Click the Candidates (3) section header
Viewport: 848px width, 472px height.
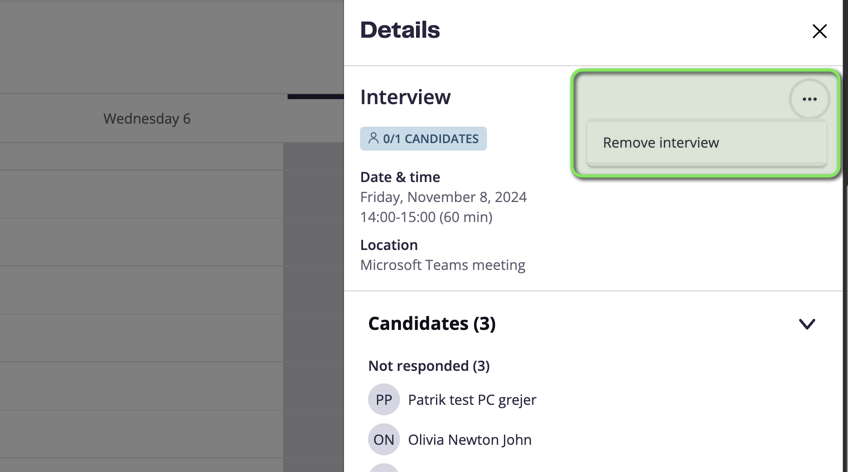[432, 324]
